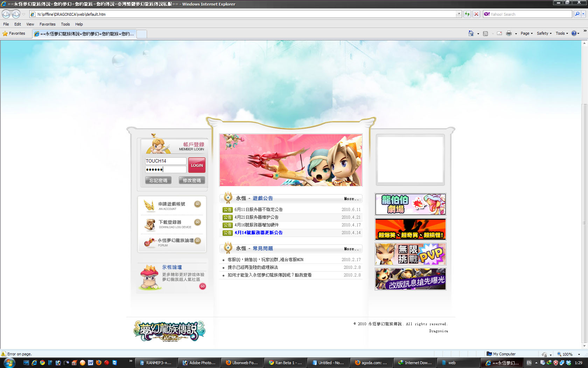Open the Home page icon in command bar

pos(471,33)
